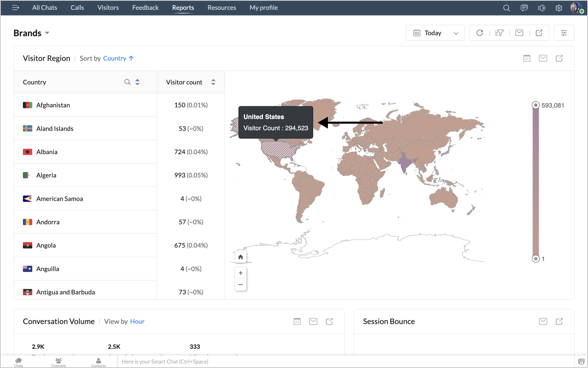The width and height of the screenshot is (588, 368).
Task: Email the Visitor Region report
Action: (543, 58)
